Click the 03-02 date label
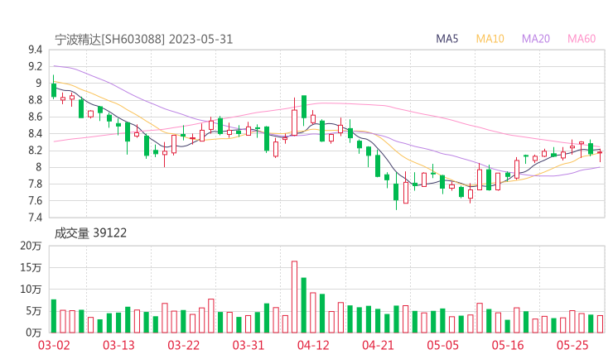 pos(54,345)
